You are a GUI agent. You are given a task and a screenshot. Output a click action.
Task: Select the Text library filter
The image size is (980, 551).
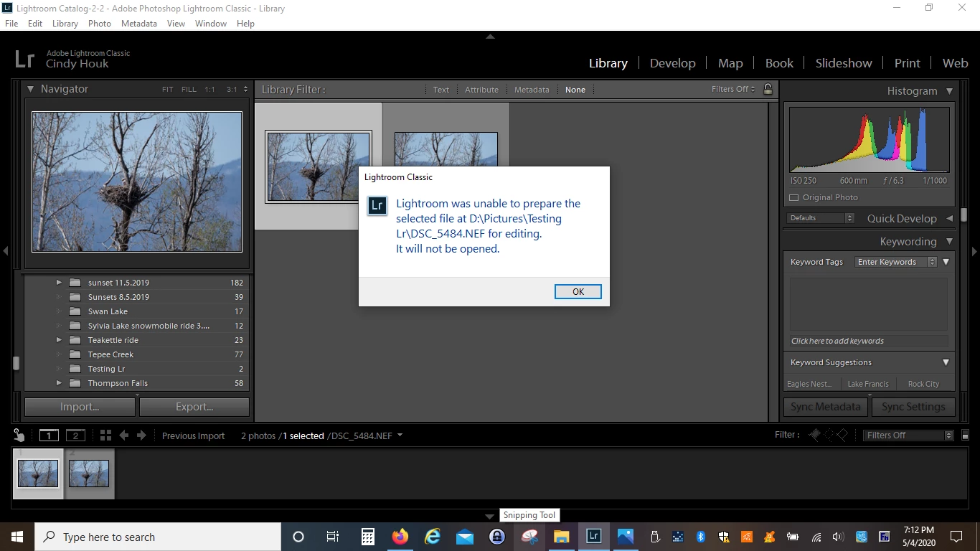pos(441,90)
